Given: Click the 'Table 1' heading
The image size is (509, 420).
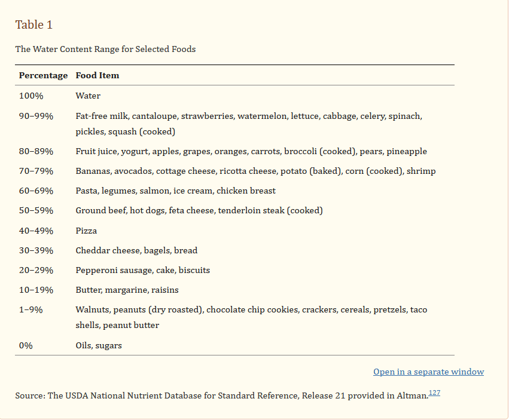Looking at the screenshot, I should [34, 24].
